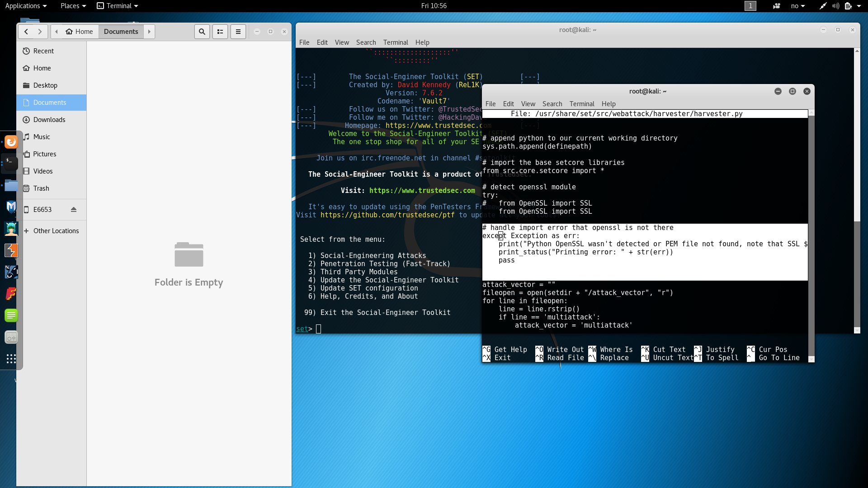Open File menu in front terminal
Screen dimensions: 868x488
491,104
